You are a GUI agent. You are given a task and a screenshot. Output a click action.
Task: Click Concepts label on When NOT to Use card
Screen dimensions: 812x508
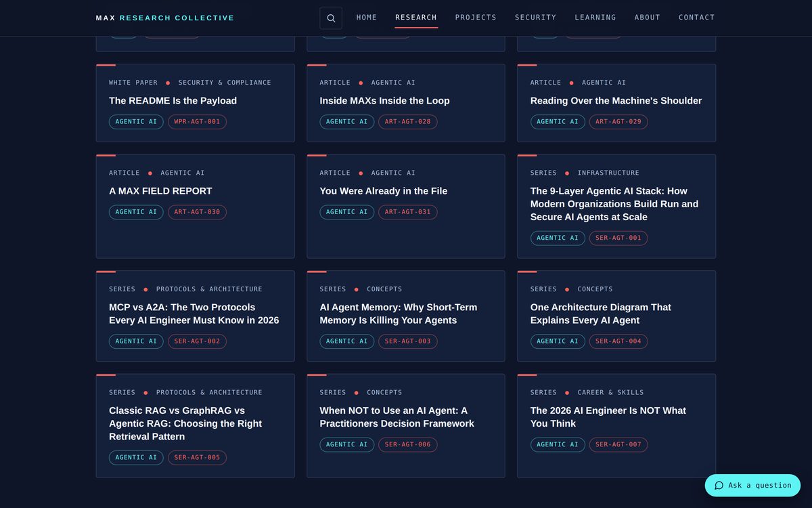tap(384, 392)
